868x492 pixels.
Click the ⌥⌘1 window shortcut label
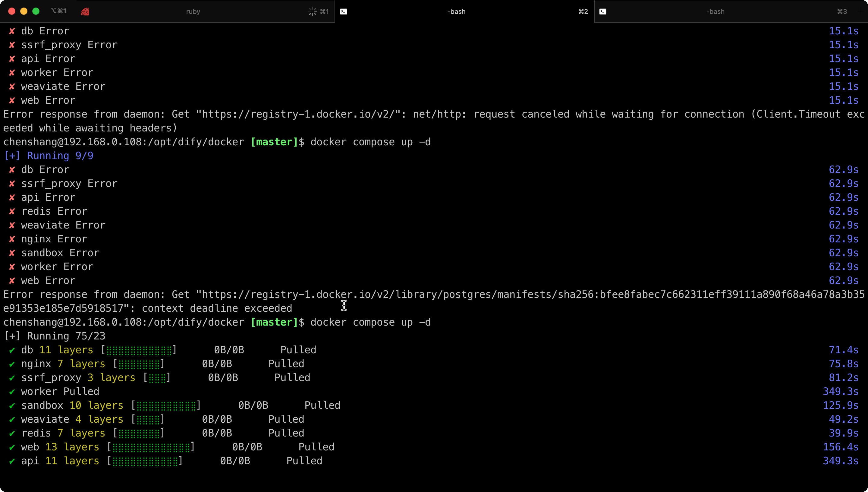point(59,11)
